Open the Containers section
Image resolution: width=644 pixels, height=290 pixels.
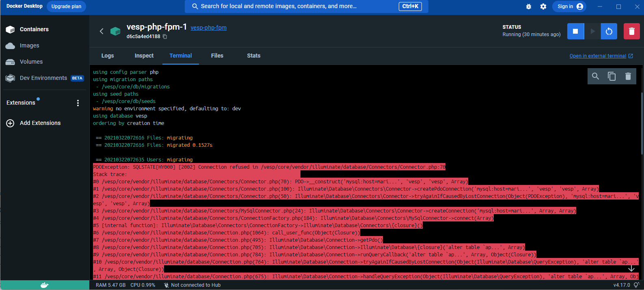click(x=34, y=29)
